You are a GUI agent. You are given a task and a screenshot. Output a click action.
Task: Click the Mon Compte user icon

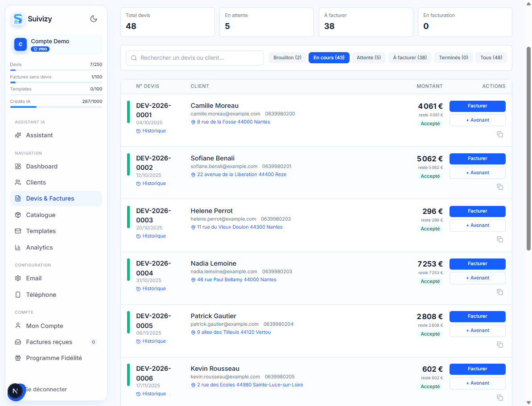click(18, 326)
